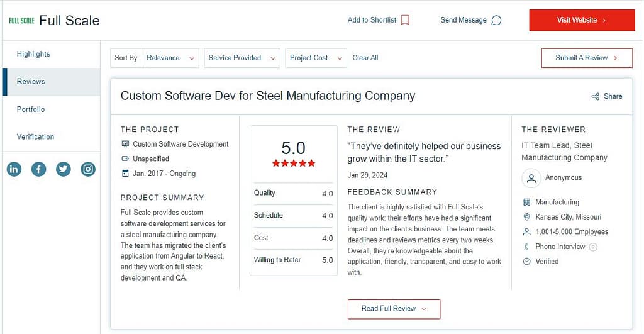Image resolution: width=644 pixels, height=334 pixels.
Task: Click the Share network icon
Action: pyautogui.click(x=595, y=96)
